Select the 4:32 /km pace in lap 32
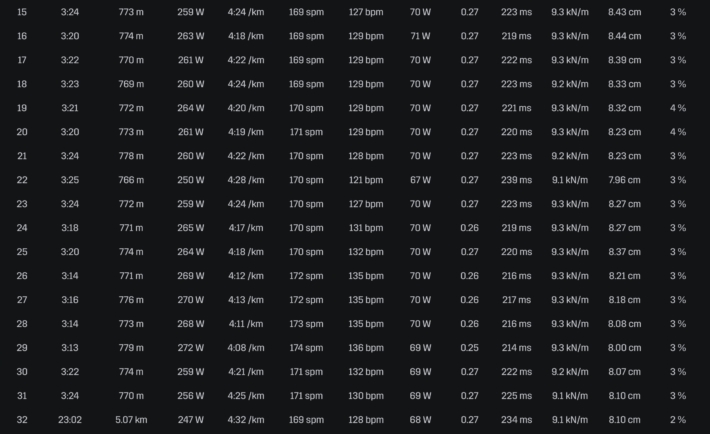The image size is (710, 434). pos(246,420)
